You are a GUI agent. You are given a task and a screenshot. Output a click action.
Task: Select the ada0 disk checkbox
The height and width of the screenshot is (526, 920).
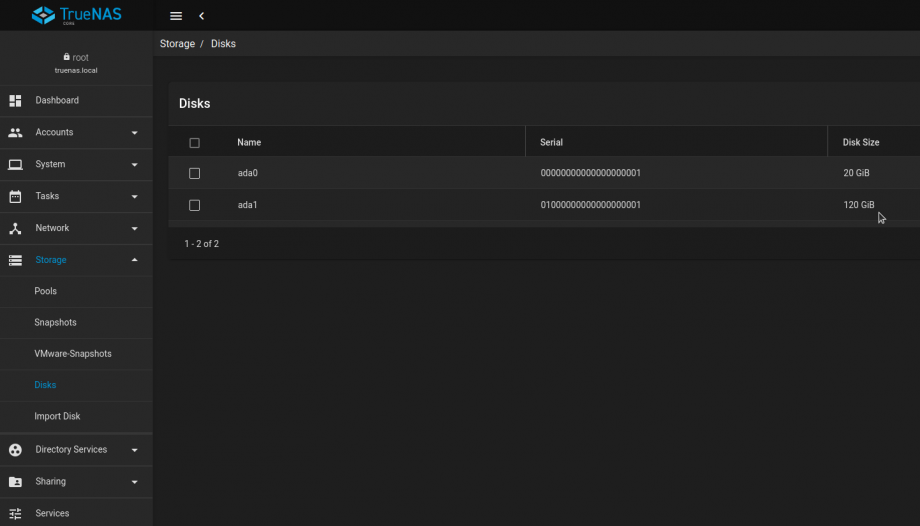pos(194,173)
